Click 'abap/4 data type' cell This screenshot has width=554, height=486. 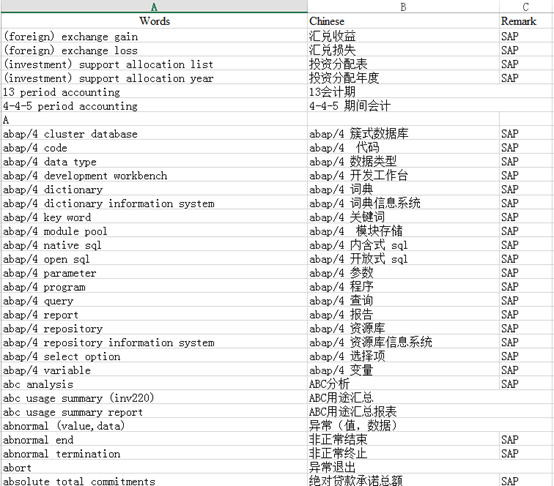pos(154,162)
